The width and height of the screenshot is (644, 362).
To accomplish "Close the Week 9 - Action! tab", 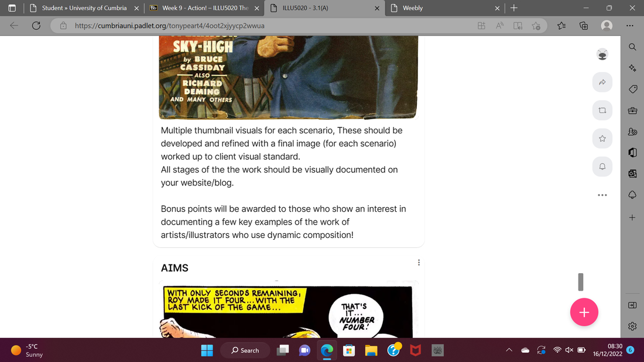I will (x=256, y=8).
